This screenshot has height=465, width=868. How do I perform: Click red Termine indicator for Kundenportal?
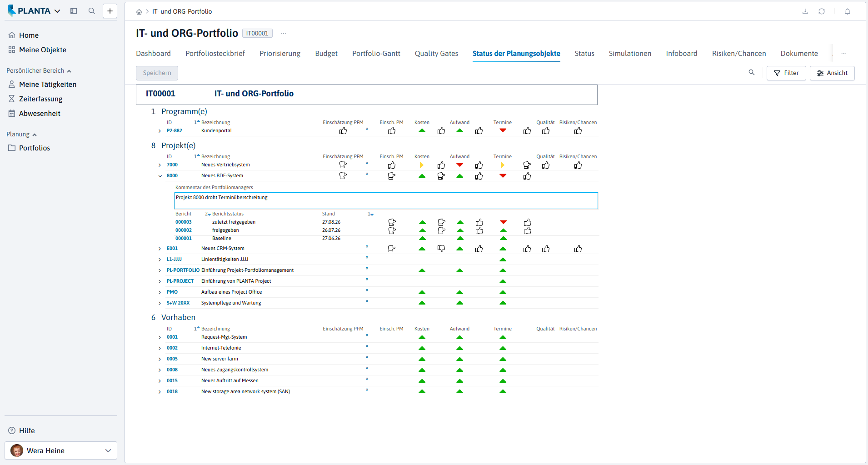[503, 130]
